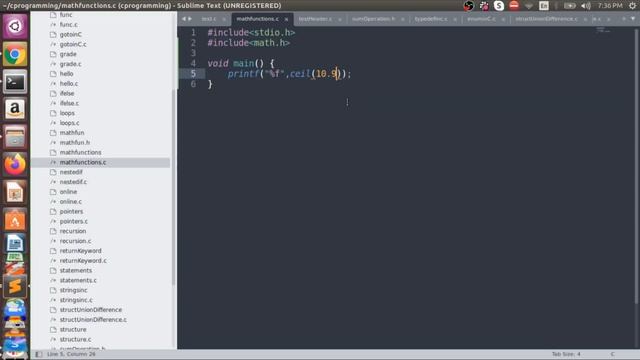Open Tab Size setting in status bar

[x=566, y=354]
